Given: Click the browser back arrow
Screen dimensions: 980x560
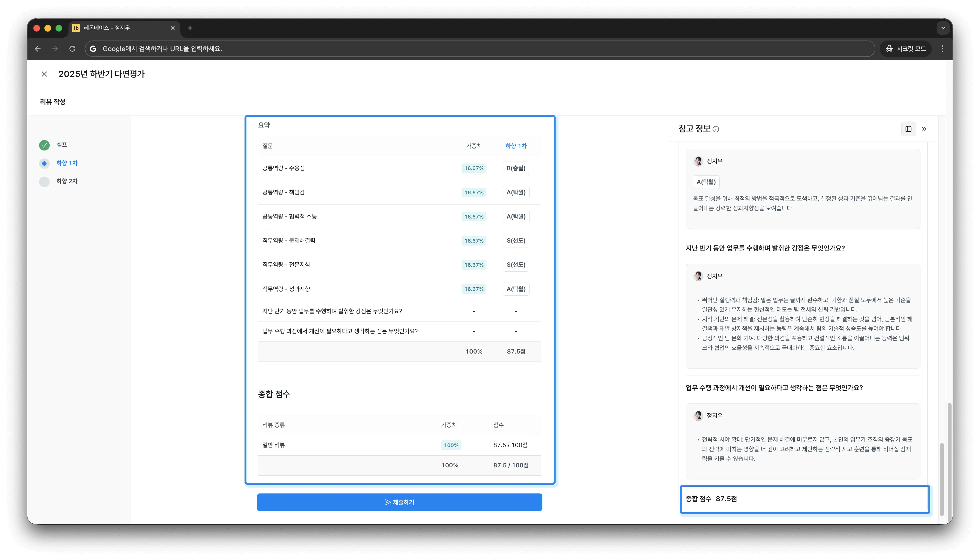Looking at the screenshot, I should tap(38, 48).
